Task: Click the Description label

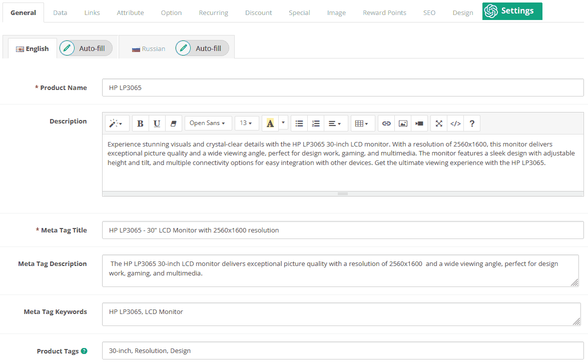Action: pos(68,121)
